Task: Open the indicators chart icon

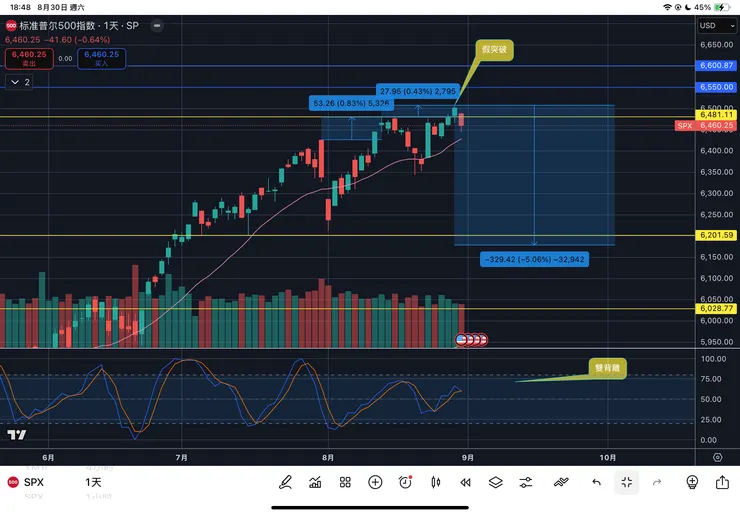Action: [x=315, y=482]
